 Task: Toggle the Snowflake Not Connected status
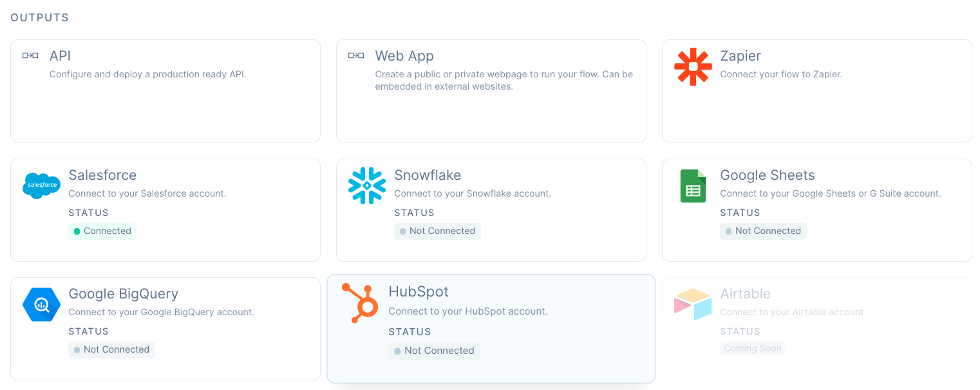437,231
